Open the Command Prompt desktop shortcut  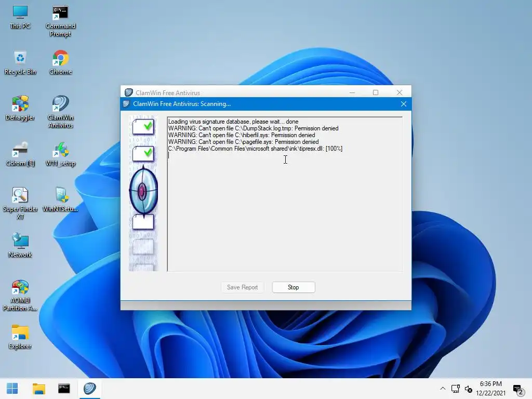pyautogui.click(x=60, y=21)
